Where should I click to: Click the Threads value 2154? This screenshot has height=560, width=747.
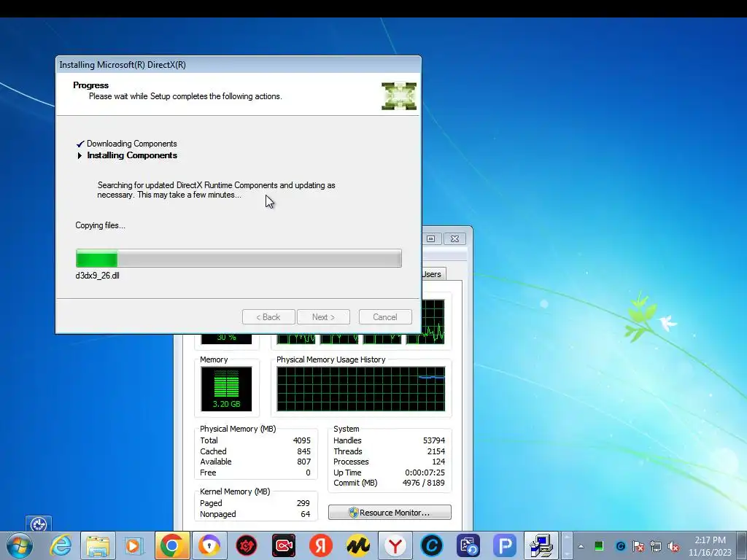(436, 451)
